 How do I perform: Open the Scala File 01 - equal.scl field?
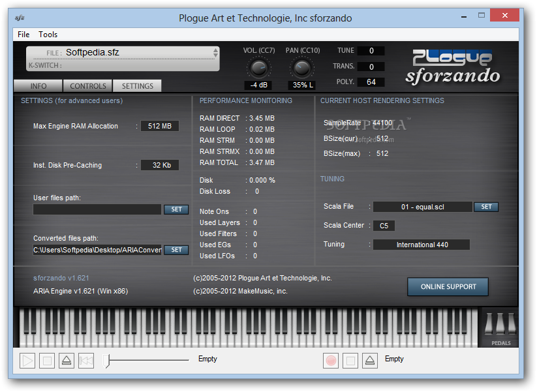(423, 207)
